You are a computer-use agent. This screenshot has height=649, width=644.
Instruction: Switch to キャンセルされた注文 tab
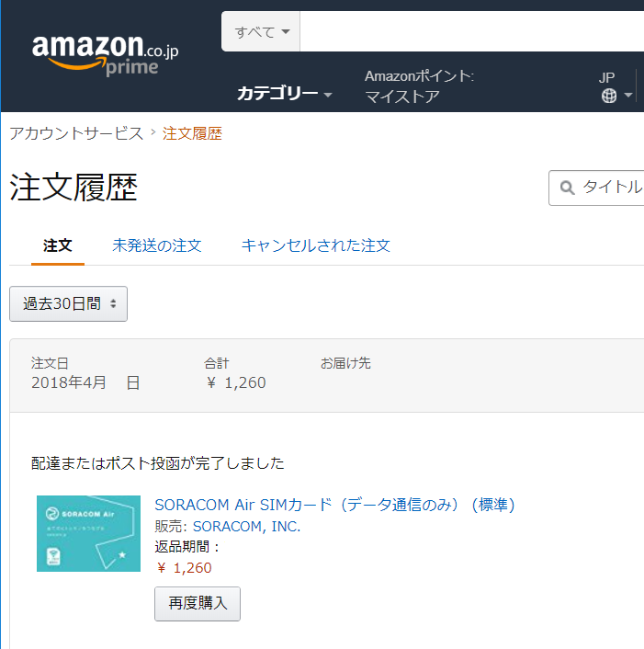pyautogui.click(x=316, y=245)
